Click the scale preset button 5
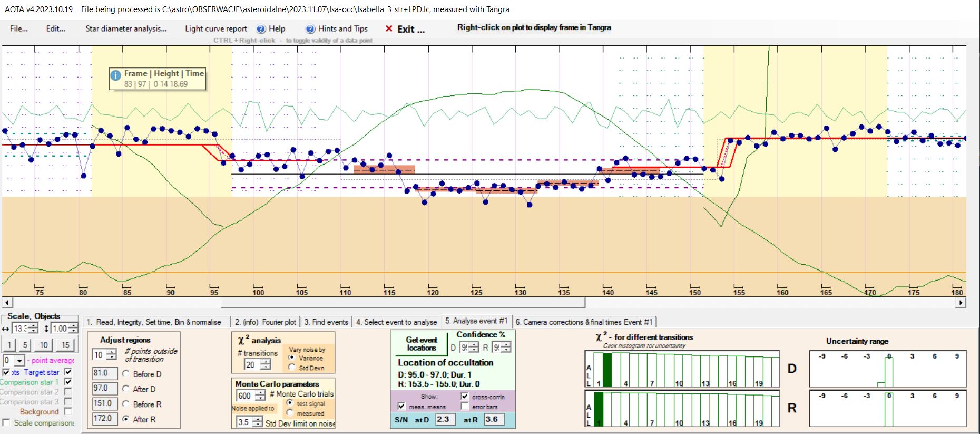The image size is (980, 434). coord(25,345)
